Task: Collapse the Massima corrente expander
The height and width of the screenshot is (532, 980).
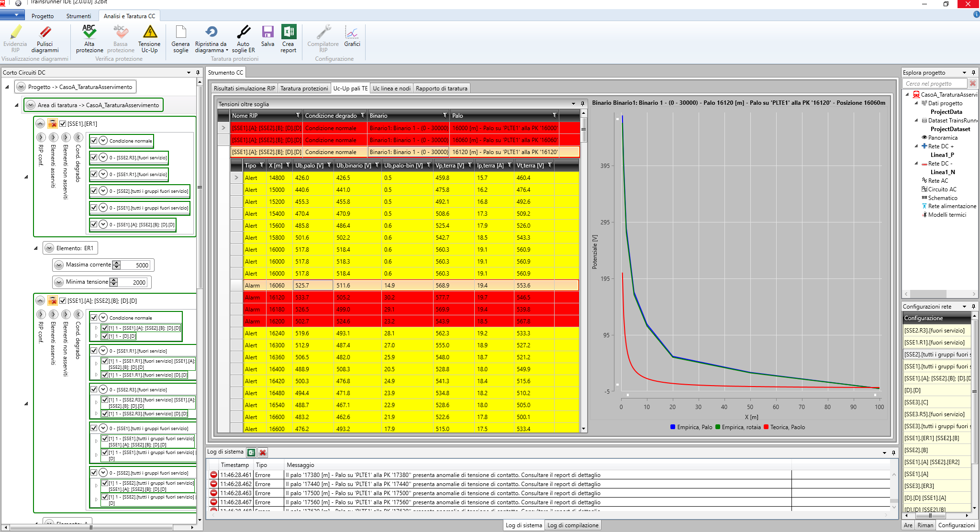Action: point(59,265)
